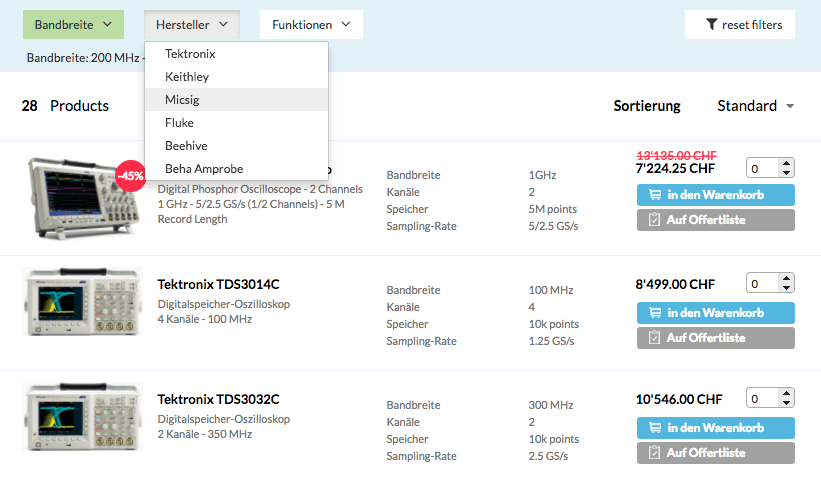Decrease quantity of TDS3014C

(786, 288)
